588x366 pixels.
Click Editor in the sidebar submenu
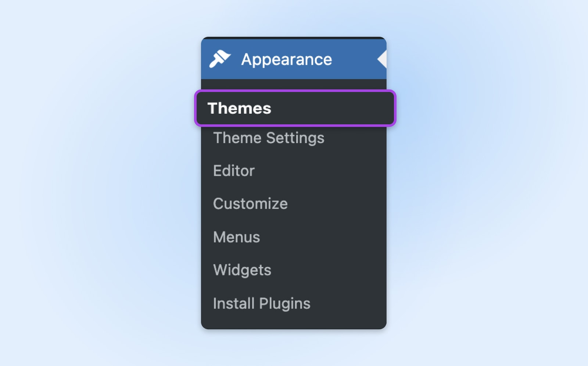coord(234,171)
